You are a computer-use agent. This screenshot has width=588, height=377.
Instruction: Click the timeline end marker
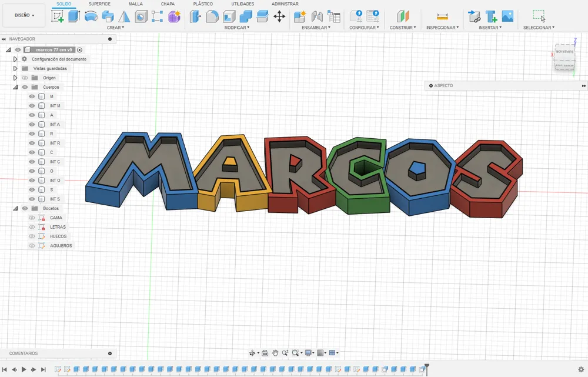[427, 368]
